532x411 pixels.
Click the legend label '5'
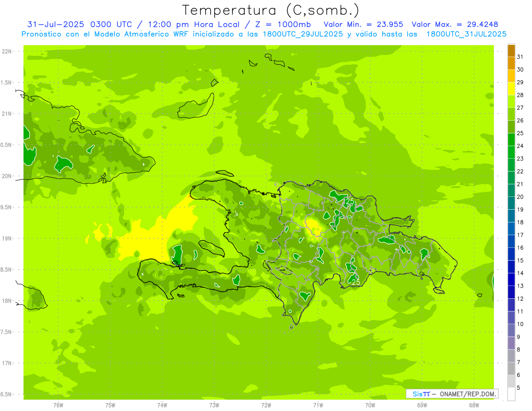pos(519,388)
